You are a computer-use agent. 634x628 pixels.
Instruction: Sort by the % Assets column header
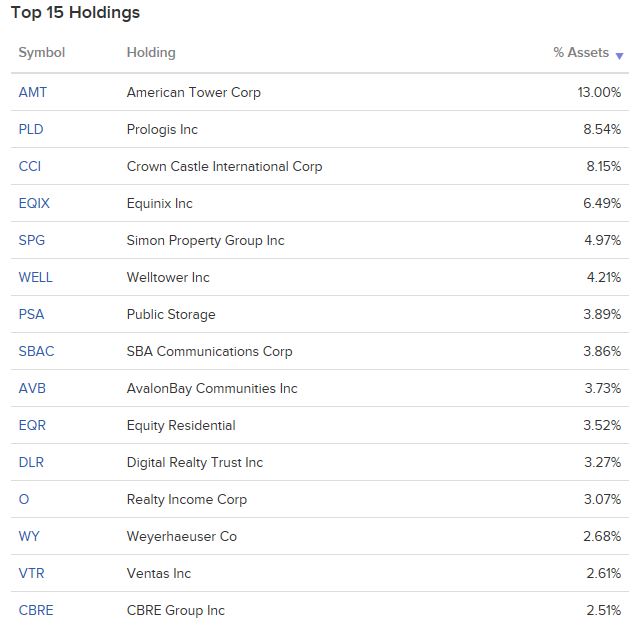point(581,53)
